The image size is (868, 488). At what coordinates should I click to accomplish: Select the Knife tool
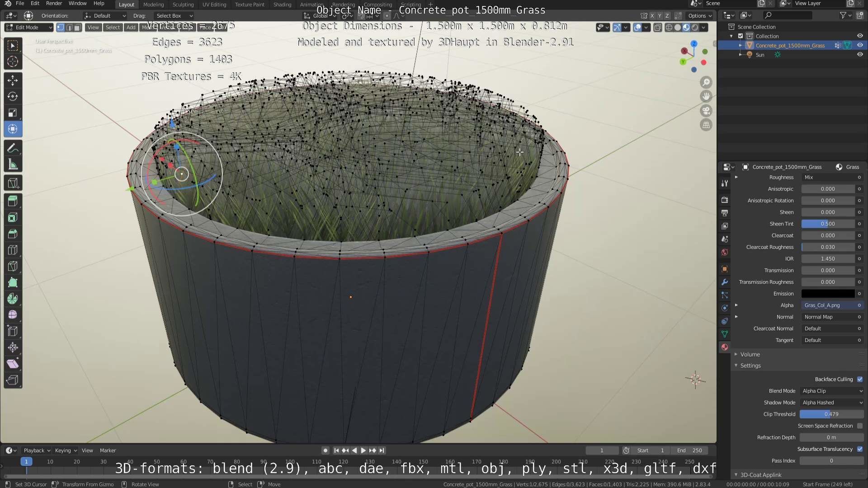tap(13, 266)
